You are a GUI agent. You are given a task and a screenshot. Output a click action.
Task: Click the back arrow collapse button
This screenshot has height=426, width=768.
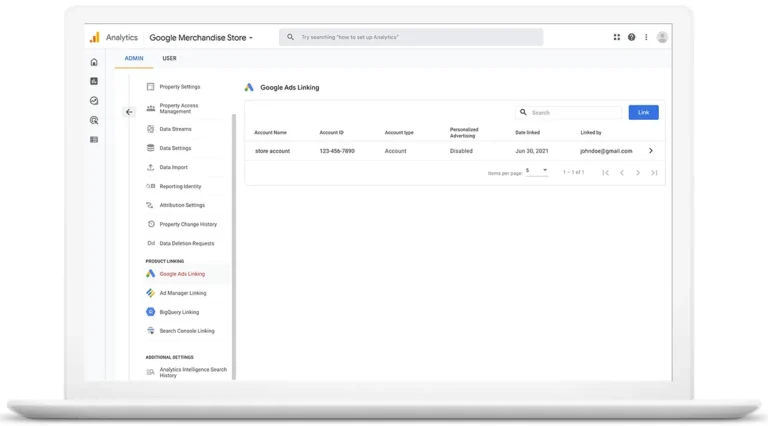[129, 112]
